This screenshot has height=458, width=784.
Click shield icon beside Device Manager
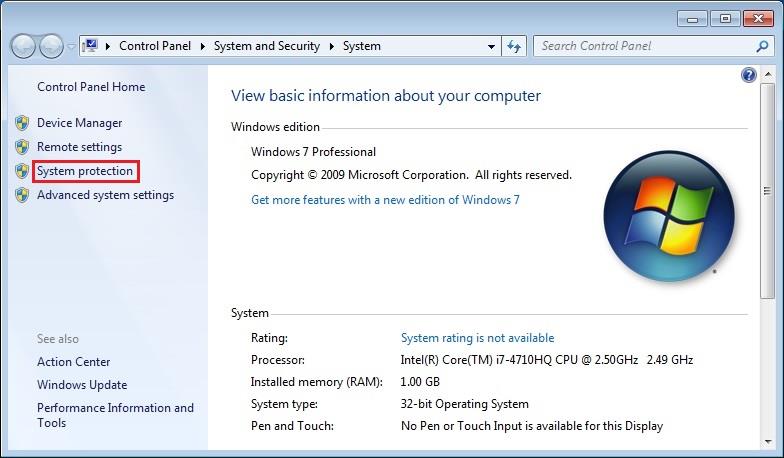pyautogui.click(x=22, y=123)
